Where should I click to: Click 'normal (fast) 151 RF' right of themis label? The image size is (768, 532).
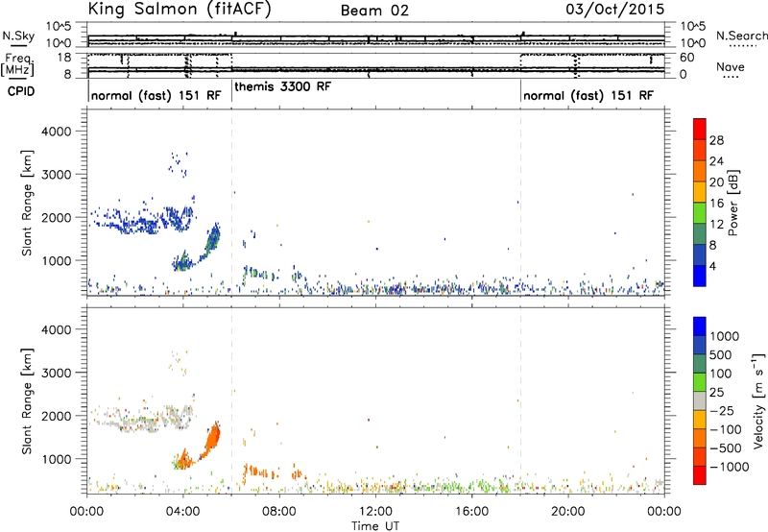(588, 95)
